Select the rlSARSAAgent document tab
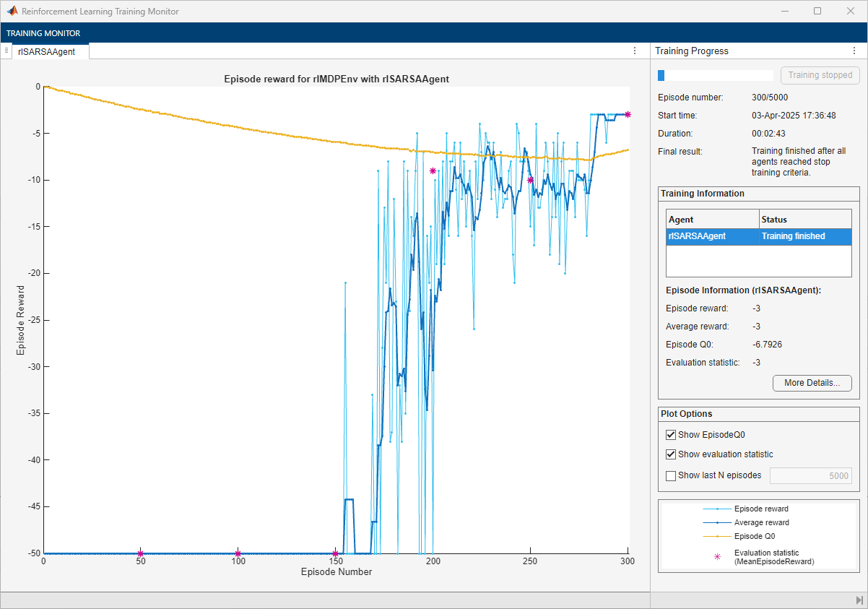Screen dimensions: 868x609 click(x=47, y=51)
